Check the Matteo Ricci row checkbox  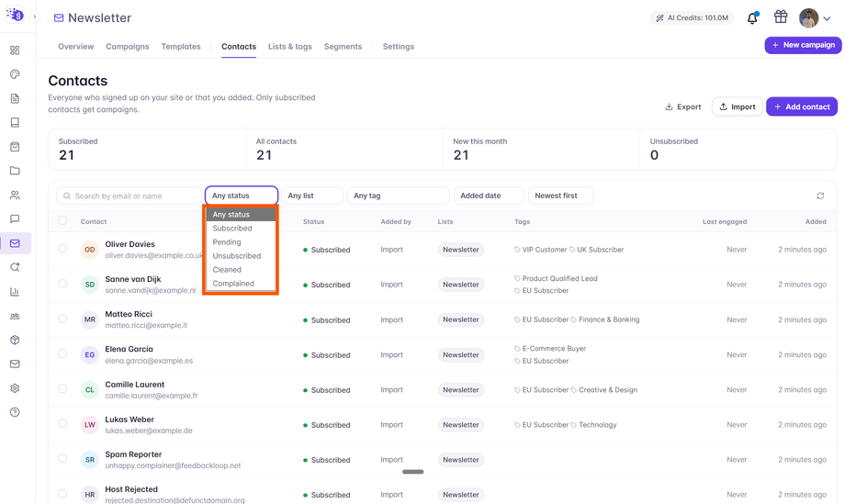(x=62, y=319)
